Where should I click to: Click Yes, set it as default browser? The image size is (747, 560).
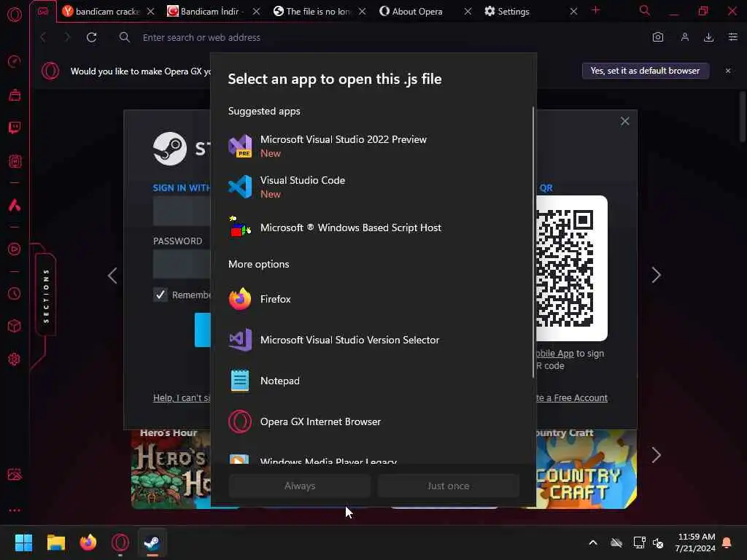coord(646,71)
